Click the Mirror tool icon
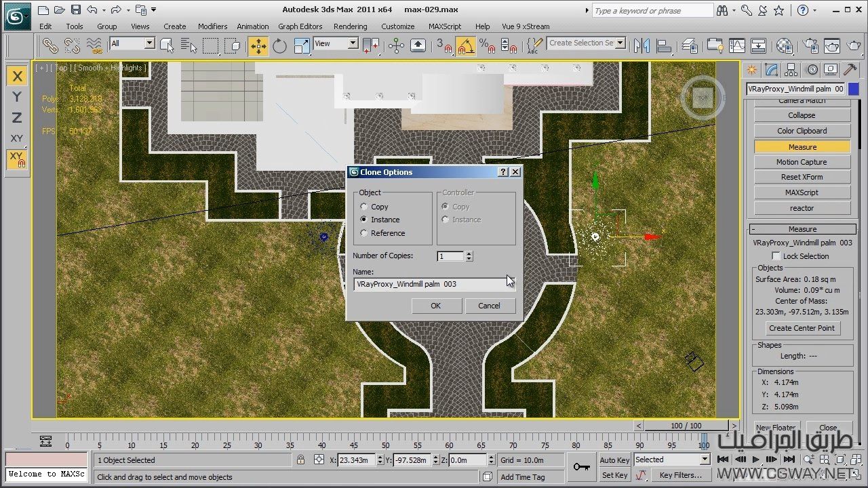Viewport: 868px width, 488px height. pos(642,45)
